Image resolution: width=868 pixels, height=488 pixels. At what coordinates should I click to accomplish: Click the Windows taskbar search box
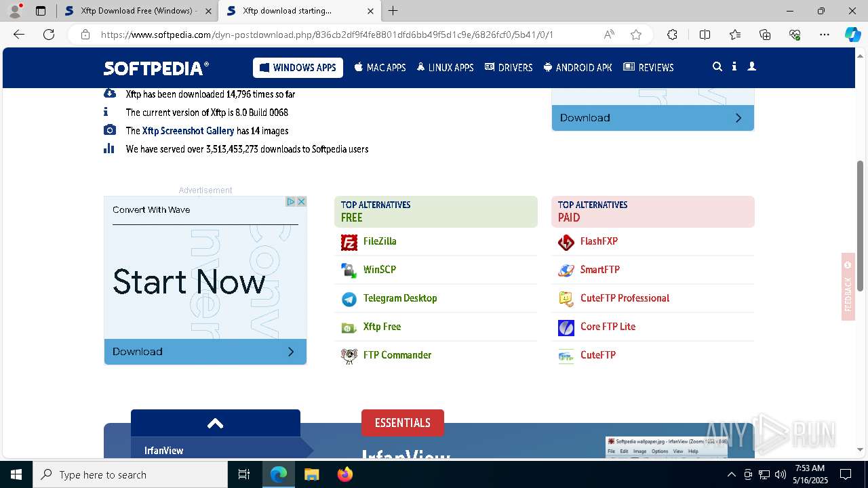point(130,474)
